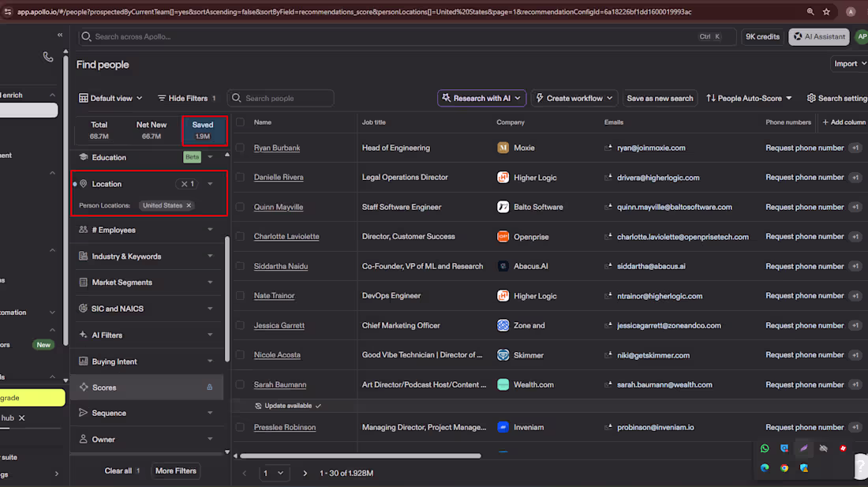
Task: Open the Edge icon in the system tray
Action: click(765, 468)
